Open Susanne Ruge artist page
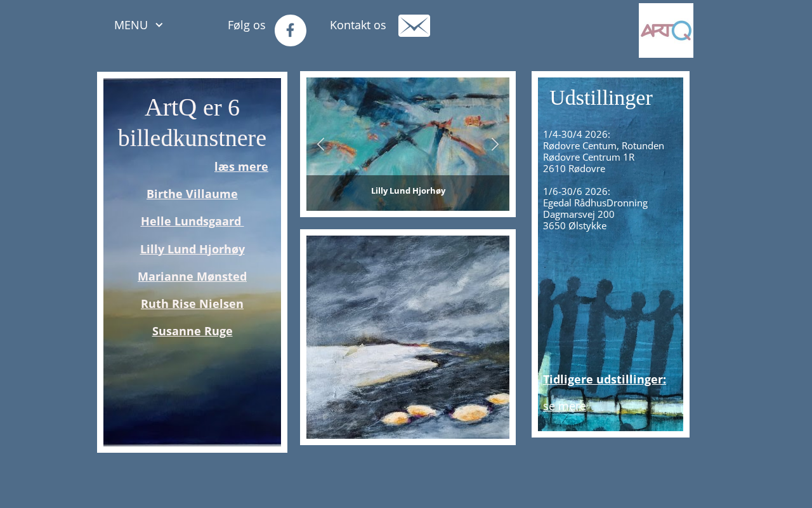The image size is (812, 508). point(192,331)
